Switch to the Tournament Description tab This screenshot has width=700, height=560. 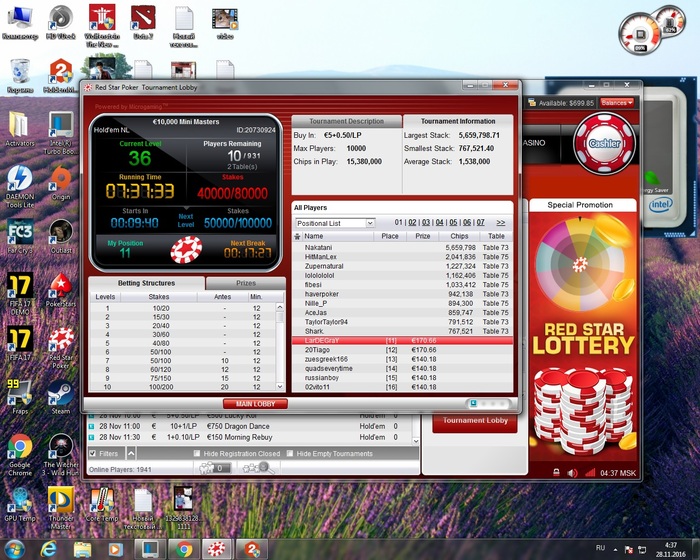point(346,121)
